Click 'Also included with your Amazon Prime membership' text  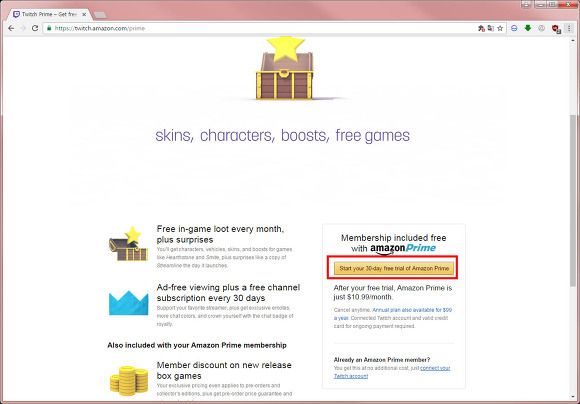[197, 345]
